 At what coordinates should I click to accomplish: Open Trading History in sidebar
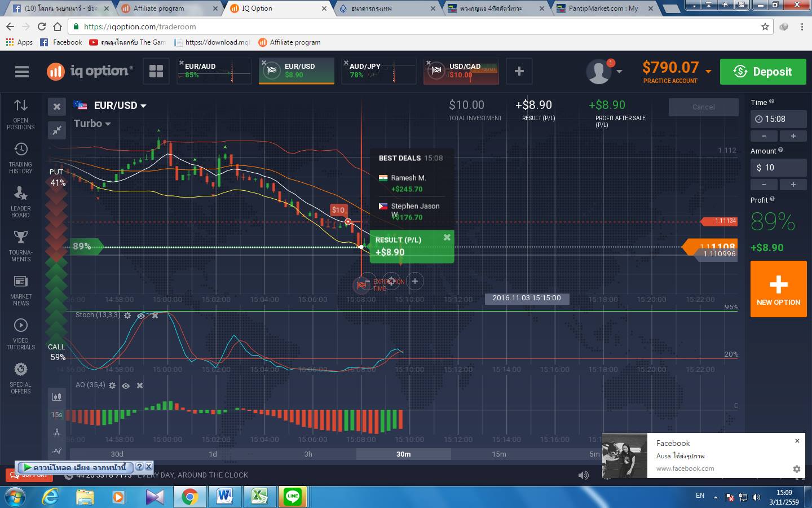pyautogui.click(x=21, y=158)
